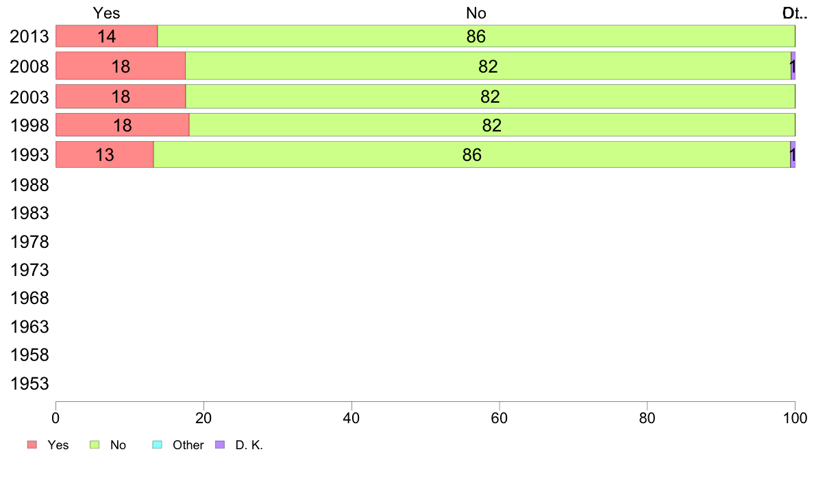Image resolution: width=814 pixels, height=504 pixels.
Task: Click the 40 tick label on x-axis
Action: click(x=351, y=416)
